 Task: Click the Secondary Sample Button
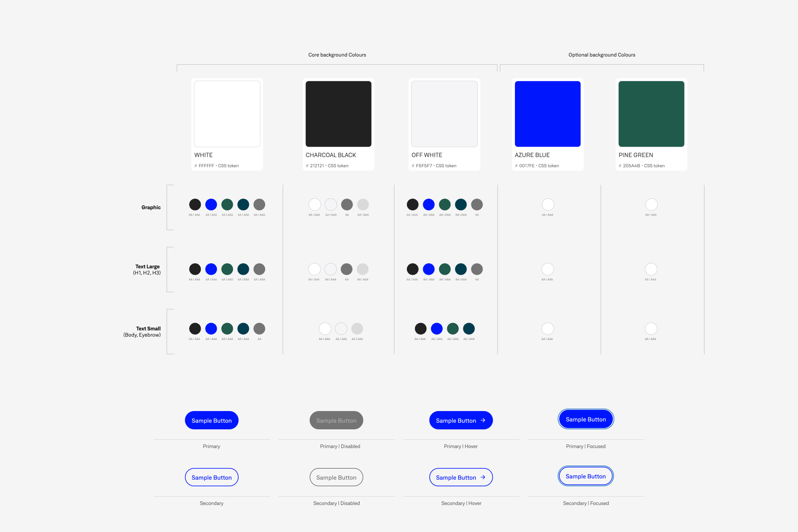pos(212,477)
